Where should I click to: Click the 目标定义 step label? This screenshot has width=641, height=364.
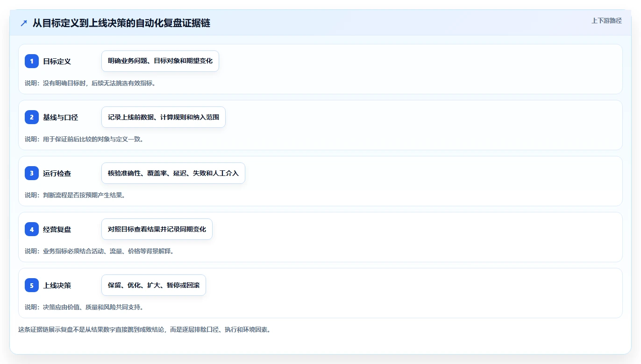[x=57, y=61]
